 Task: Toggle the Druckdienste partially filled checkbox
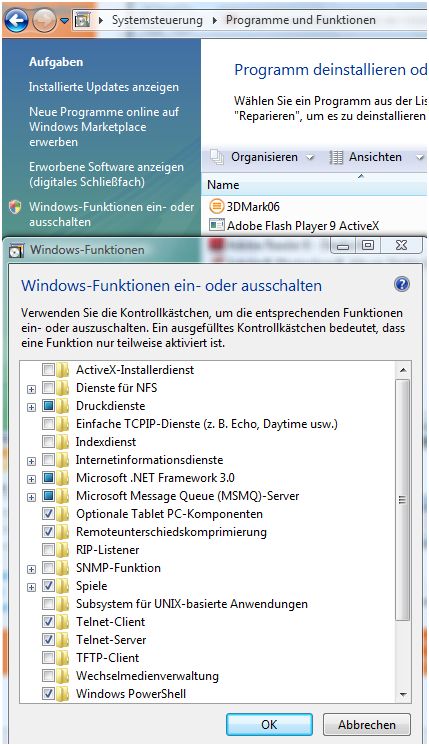tap(48, 406)
